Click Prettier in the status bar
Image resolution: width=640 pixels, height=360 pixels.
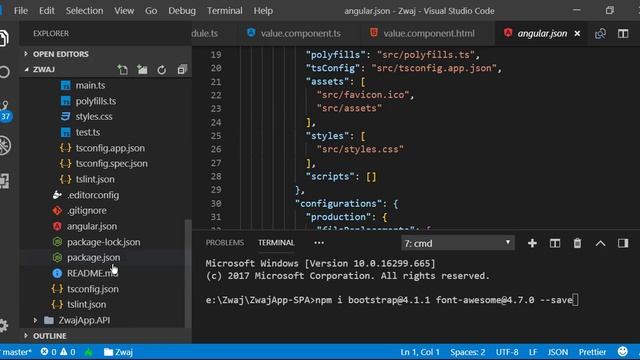click(592, 352)
